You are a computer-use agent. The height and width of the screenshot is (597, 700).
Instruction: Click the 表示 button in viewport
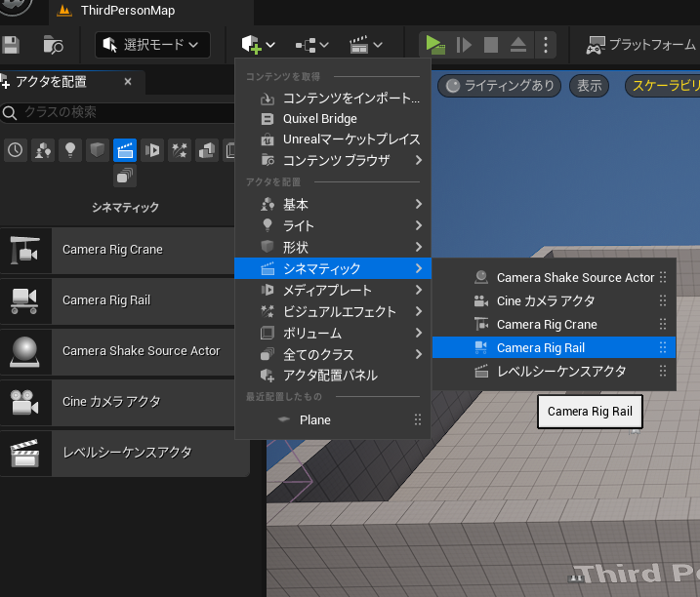(x=589, y=86)
